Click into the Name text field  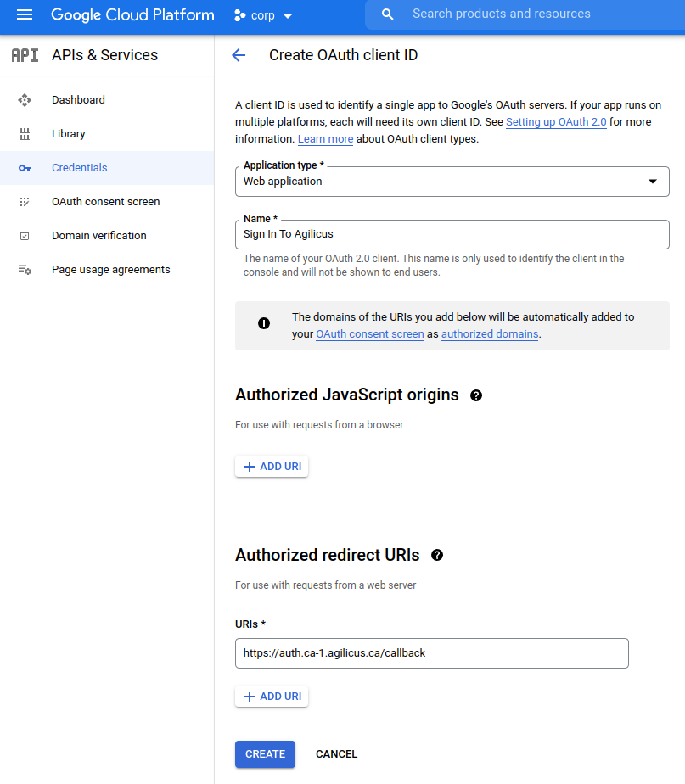point(452,234)
